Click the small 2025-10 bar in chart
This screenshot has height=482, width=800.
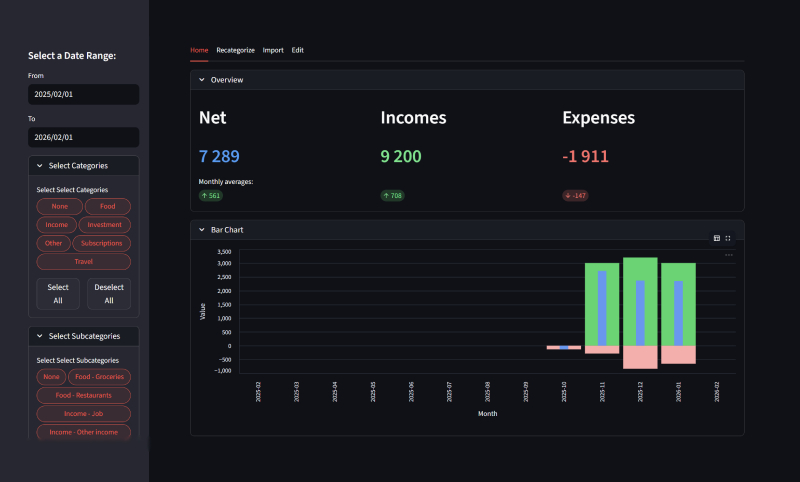pos(564,347)
